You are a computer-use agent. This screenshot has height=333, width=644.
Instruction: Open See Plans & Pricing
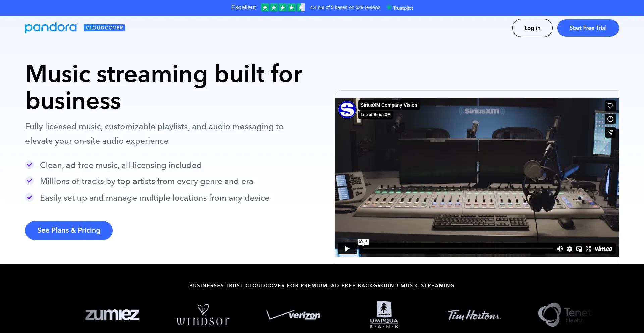(69, 230)
